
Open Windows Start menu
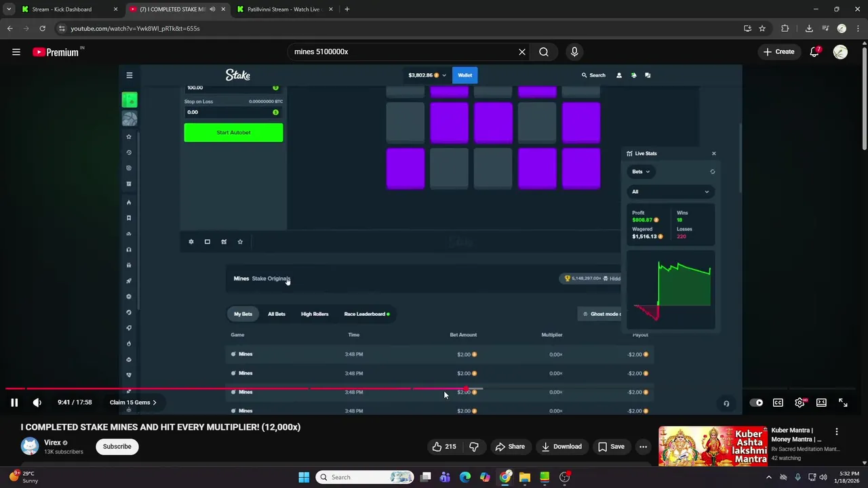304,477
